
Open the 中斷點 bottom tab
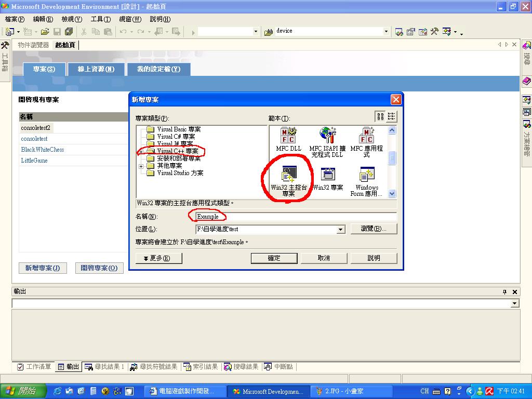tap(278, 367)
